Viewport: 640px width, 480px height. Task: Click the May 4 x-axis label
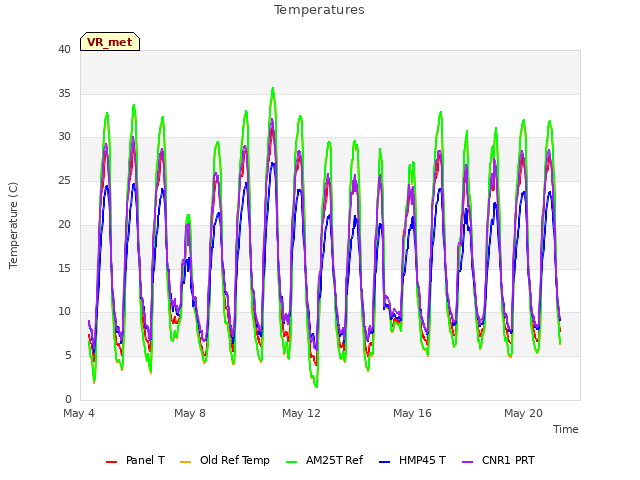click(79, 413)
